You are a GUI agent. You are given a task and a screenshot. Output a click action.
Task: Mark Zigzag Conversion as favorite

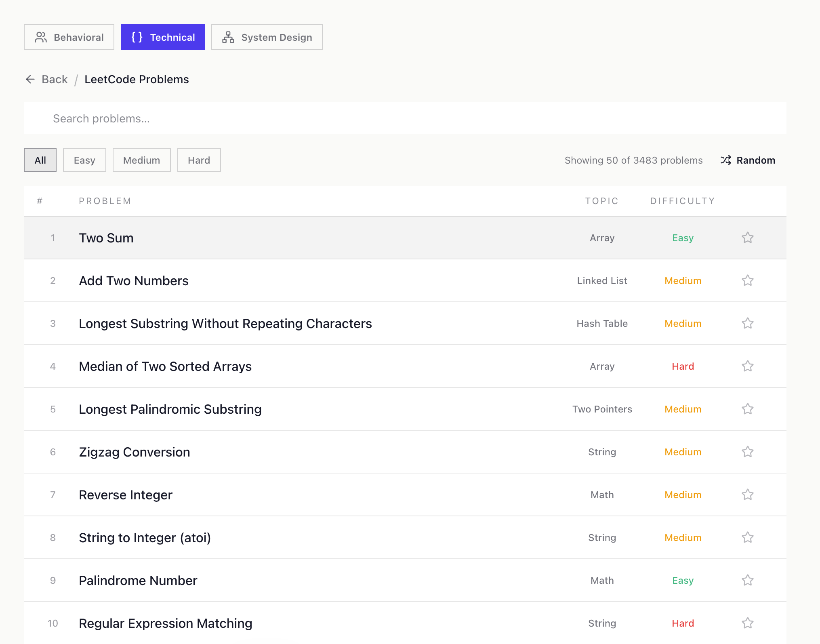(747, 452)
